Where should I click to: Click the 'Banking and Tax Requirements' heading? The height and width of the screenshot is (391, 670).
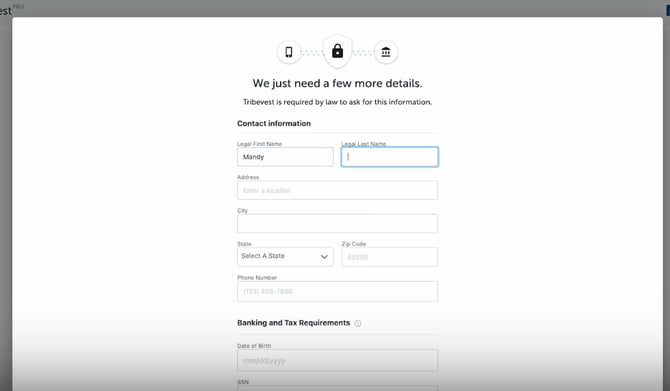coord(294,323)
